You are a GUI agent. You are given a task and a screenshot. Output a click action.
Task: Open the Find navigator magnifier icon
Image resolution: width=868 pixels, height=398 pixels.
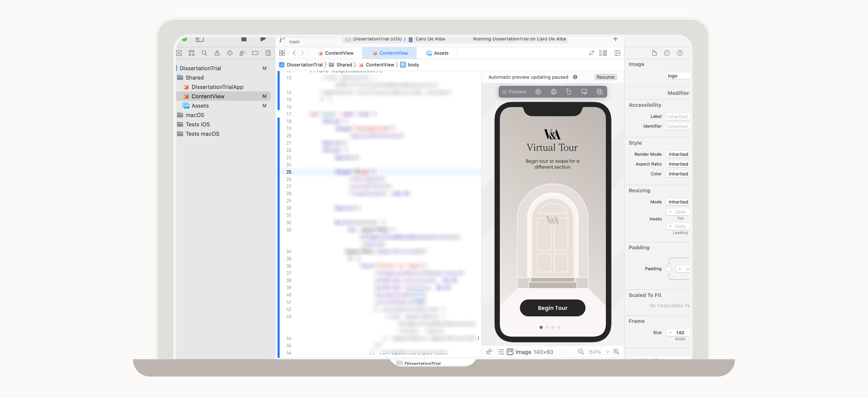[204, 53]
